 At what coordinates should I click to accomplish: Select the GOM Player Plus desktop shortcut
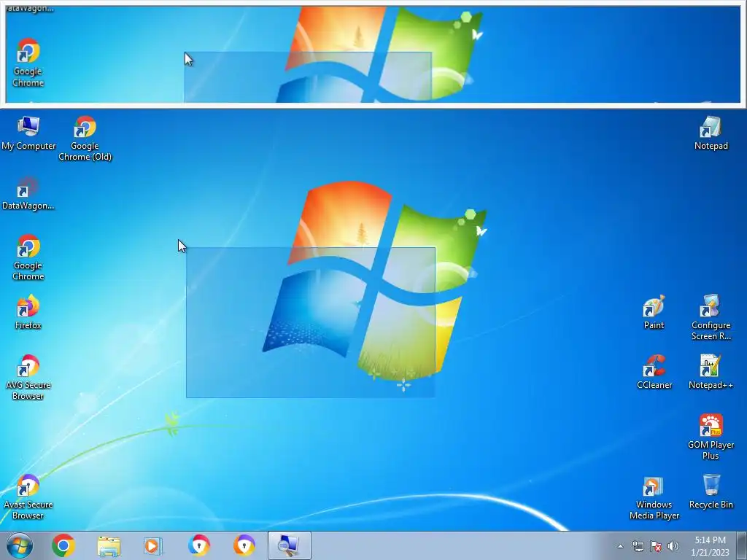coord(711,437)
